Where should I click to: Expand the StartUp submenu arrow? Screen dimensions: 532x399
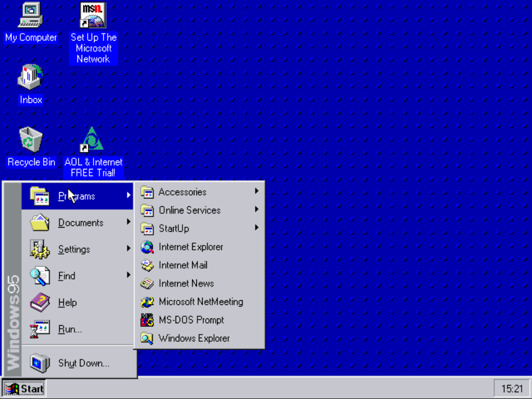click(257, 228)
